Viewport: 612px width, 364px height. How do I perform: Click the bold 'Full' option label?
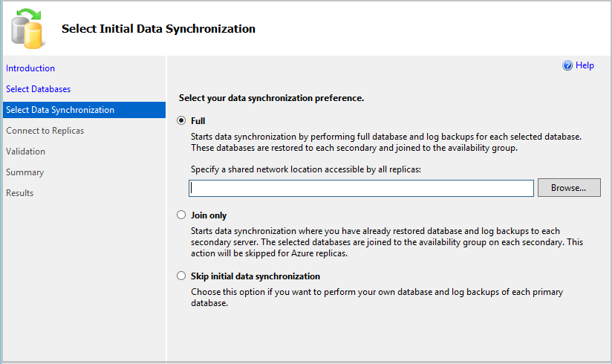tap(198, 121)
